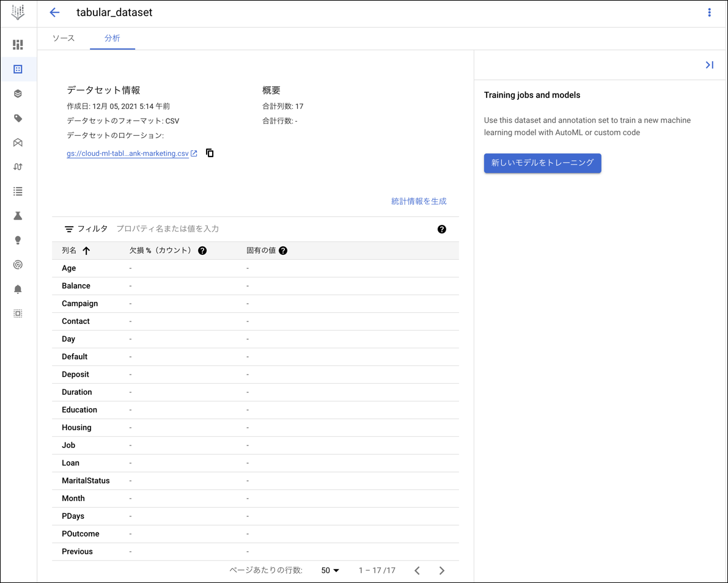Screen dimensions: 728x583
Task: Focus the filter property name input field
Action: pyautogui.click(x=274, y=229)
